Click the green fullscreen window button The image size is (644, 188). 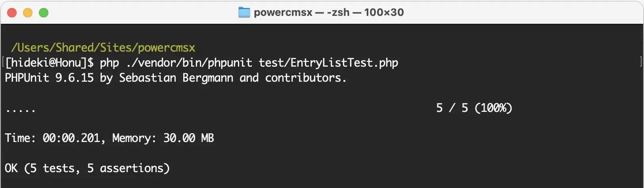pyautogui.click(x=44, y=13)
